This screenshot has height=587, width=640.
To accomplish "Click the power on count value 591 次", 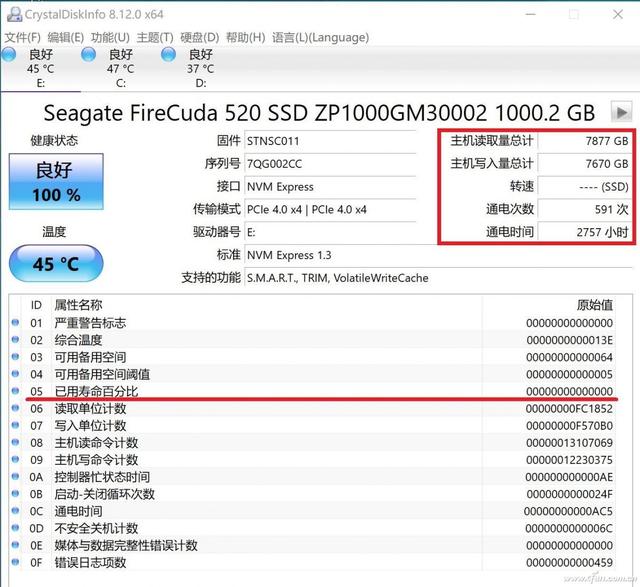I will coord(584,210).
